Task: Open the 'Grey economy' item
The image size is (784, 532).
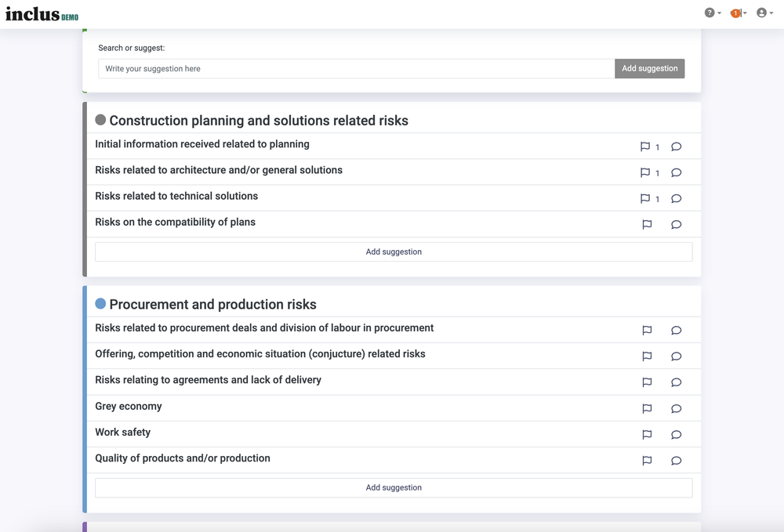Action: click(129, 406)
